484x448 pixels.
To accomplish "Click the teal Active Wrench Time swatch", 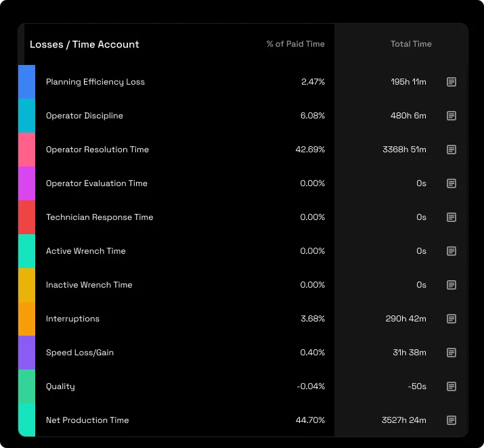I will (26, 251).
